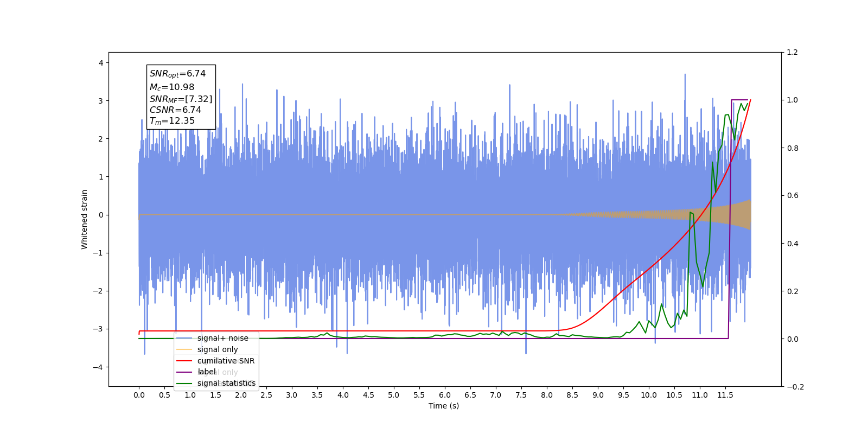Click the 0.0 x-axis tick label
This screenshot has height=434, width=868.
tap(139, 395)
